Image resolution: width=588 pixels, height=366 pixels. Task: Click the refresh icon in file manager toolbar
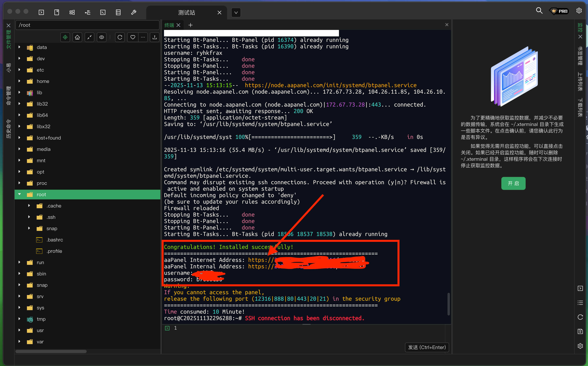[120, 37]
